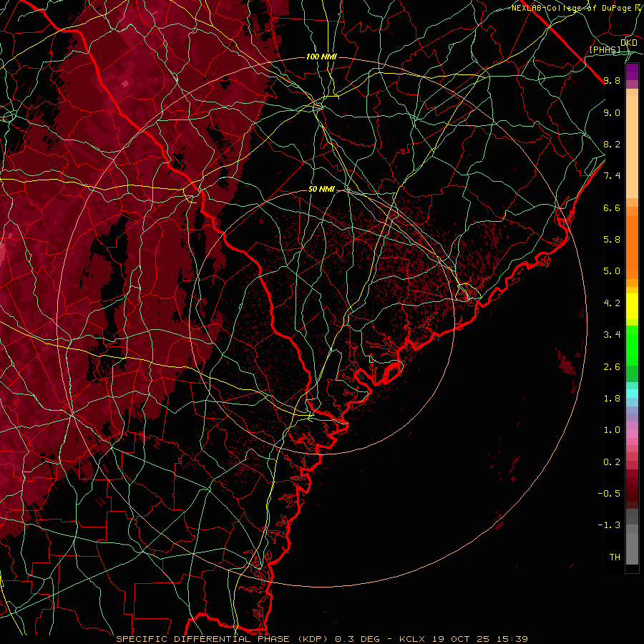Viewport: 644px width, 644px height.
Task: Pick the purple top segment of color bar
Action: 632,72
